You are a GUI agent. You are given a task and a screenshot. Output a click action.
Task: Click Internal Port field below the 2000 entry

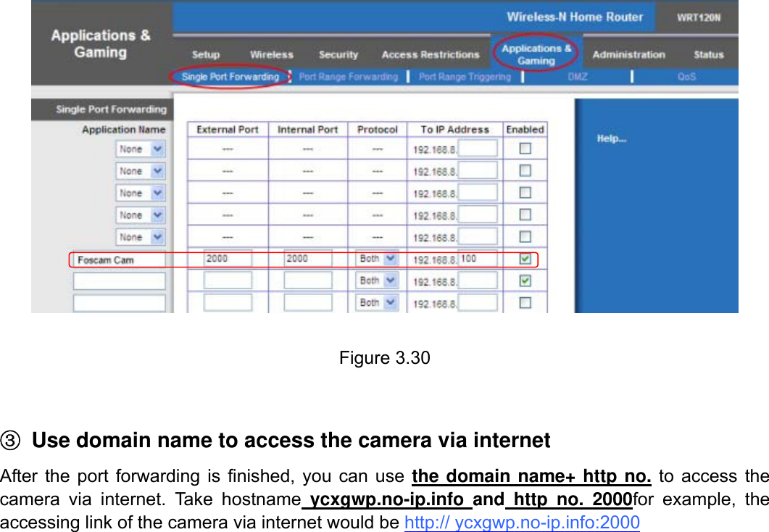307,280
